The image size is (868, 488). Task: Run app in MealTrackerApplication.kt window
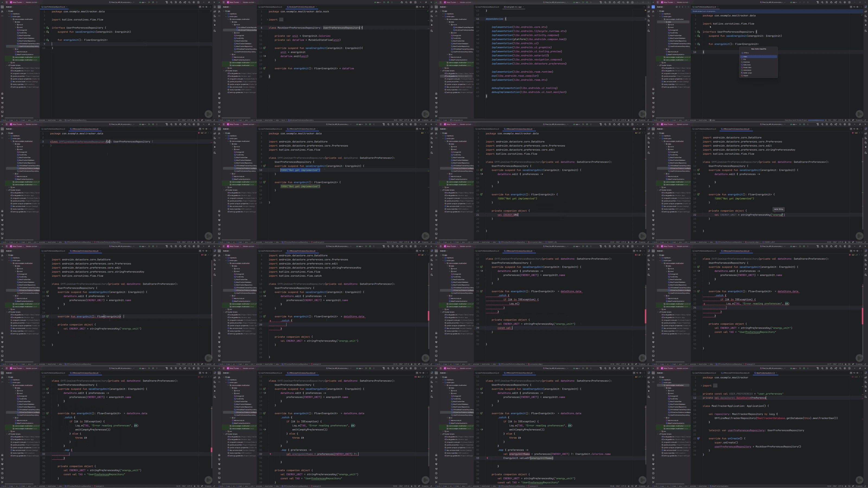click(x=800, y=368)
